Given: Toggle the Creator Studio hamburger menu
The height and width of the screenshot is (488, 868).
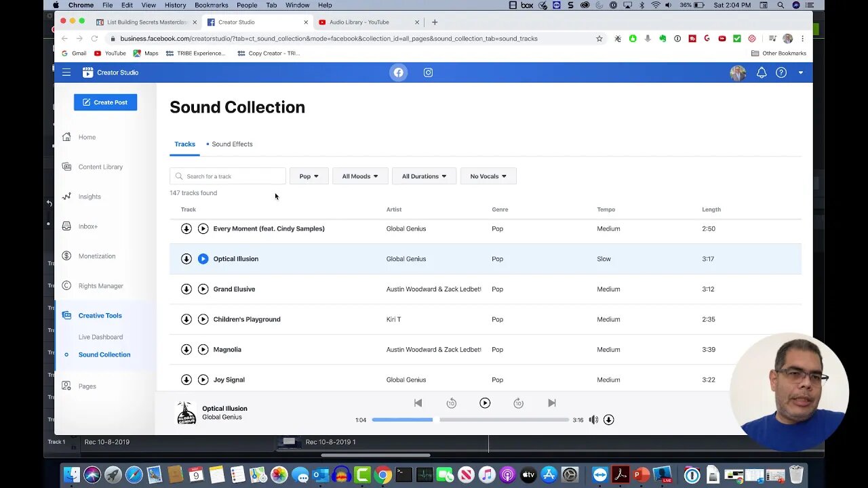Looking at the screenshot, I should pos(66,73).
